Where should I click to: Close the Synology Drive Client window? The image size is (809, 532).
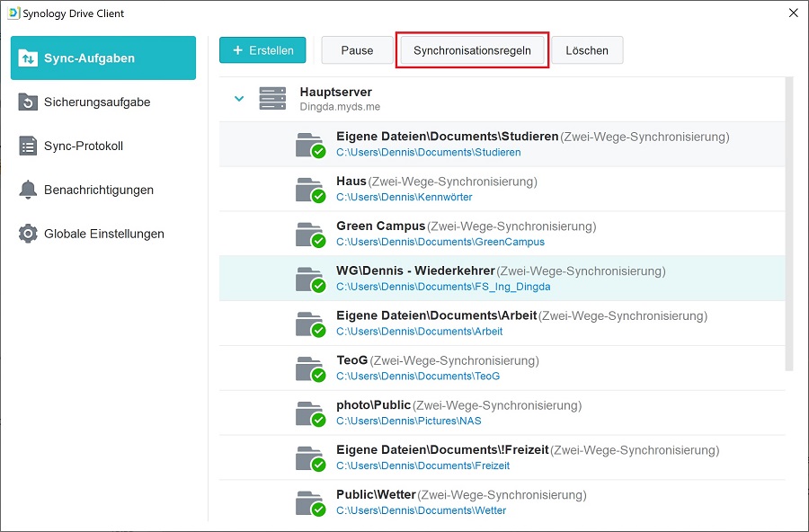click(x=794, y=13)
